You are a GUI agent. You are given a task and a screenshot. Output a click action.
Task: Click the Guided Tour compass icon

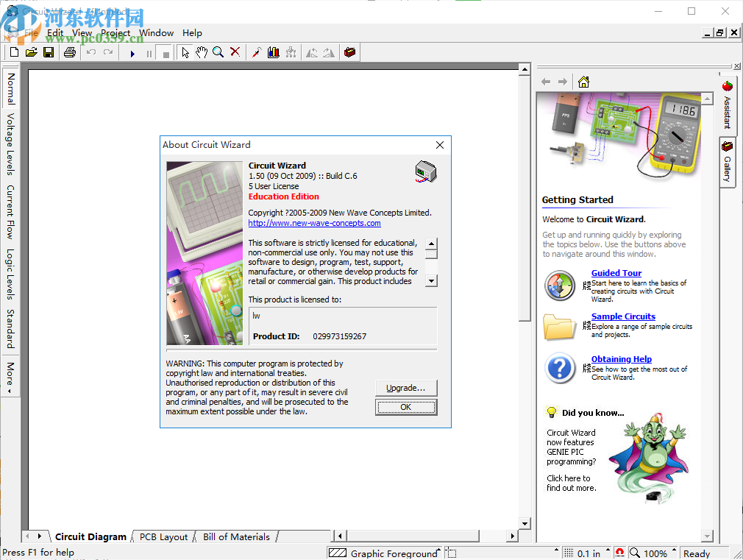coord(560,286)
